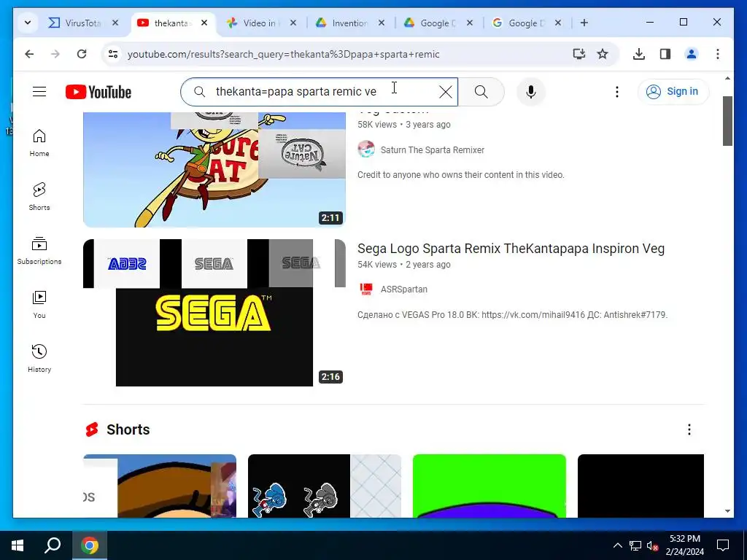Start voice search with microphone
The height and width of the screenshot is (560, 747).
[x=531, y=92]
